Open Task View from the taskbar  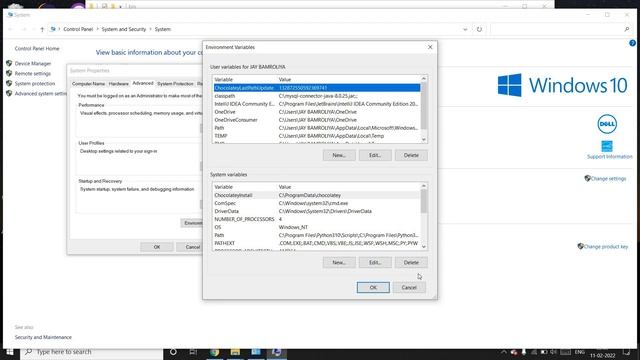(193, 352)
